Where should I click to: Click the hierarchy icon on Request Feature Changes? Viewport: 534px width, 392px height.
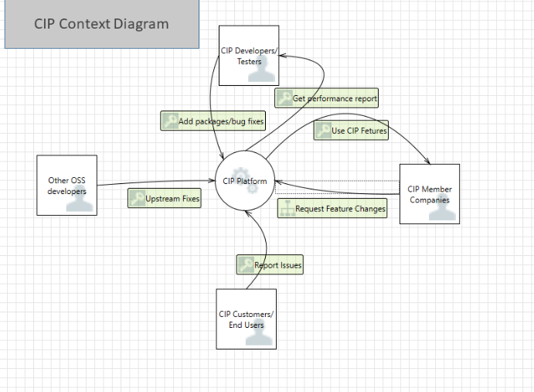(287, 208)
